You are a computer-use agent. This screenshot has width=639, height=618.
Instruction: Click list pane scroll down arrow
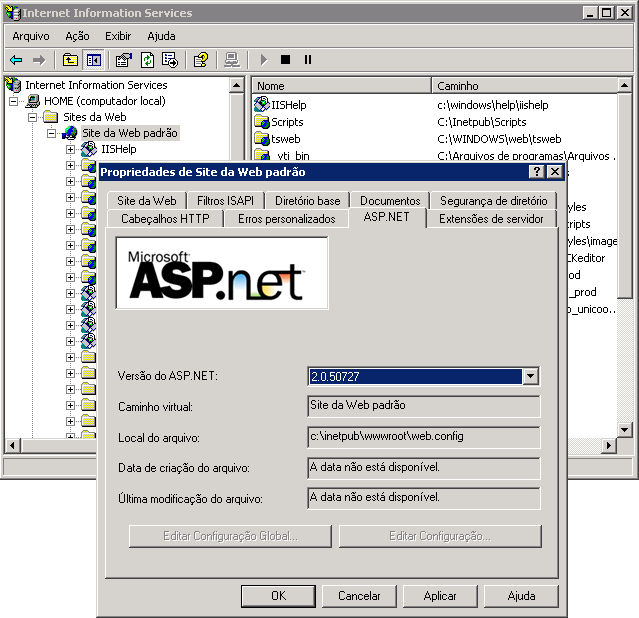tap(624, 429)
